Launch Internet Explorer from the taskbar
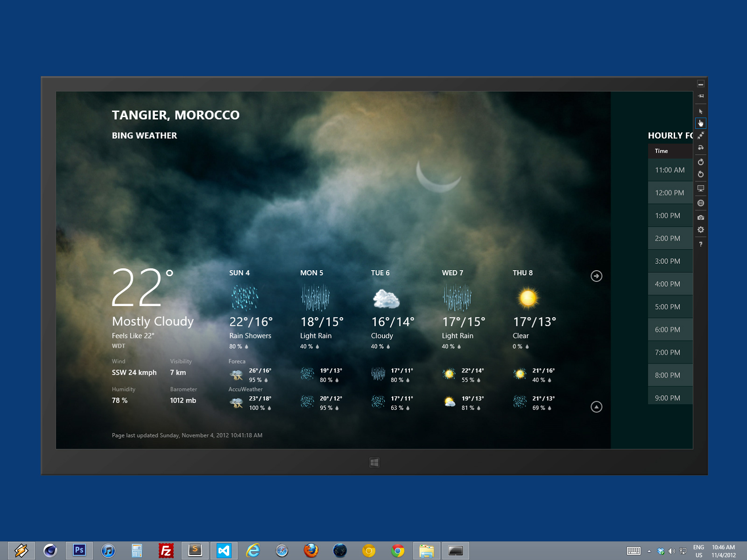This screenshot has width=747, height=560. click(253, 551)
